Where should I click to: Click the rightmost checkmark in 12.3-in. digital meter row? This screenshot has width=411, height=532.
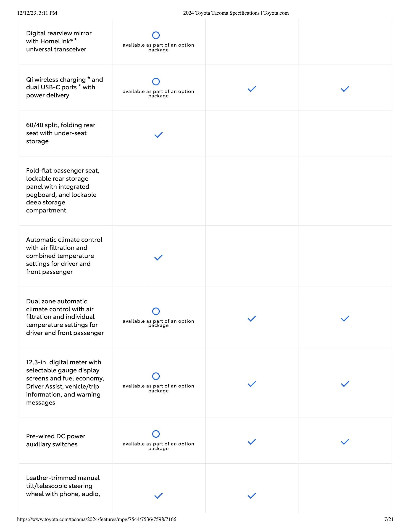[345, 384]
